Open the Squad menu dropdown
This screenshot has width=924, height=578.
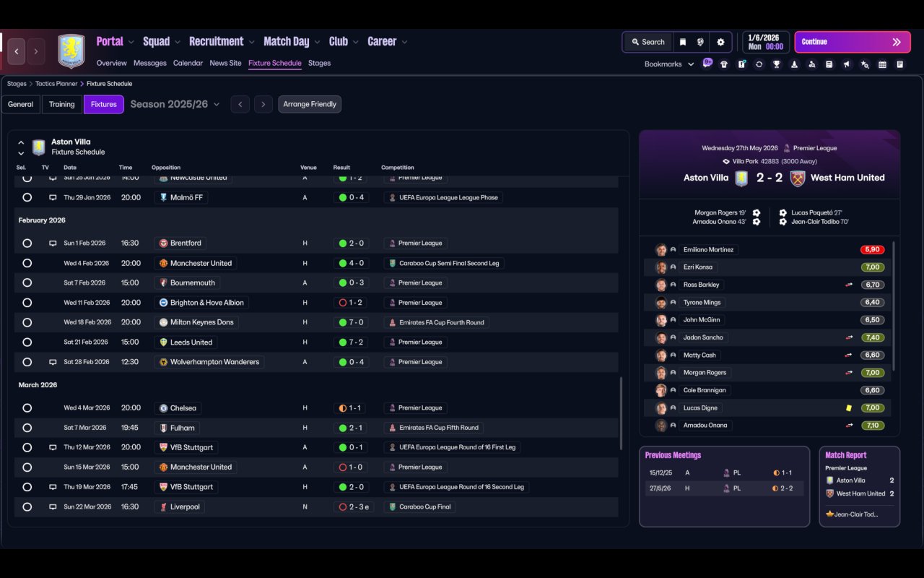(162, 42)
